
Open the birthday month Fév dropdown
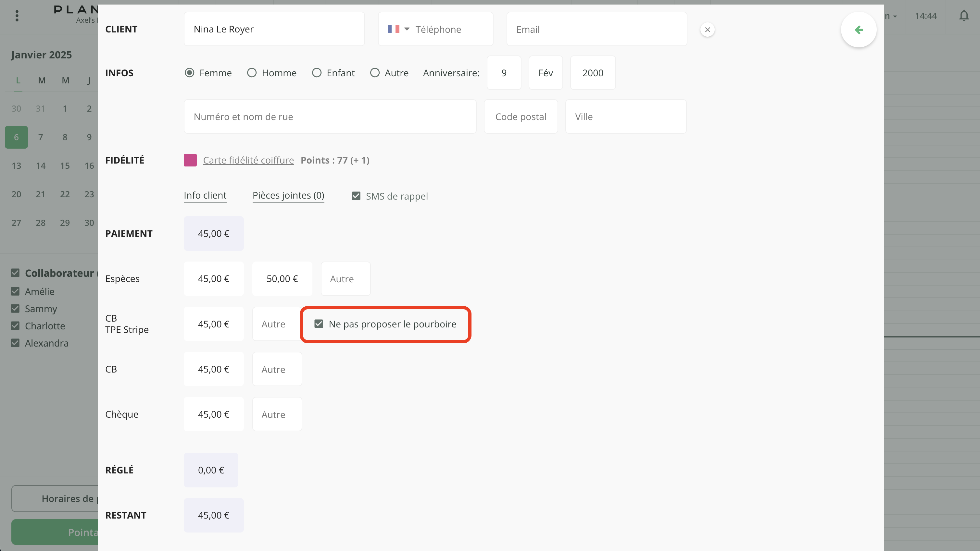click(545, 73)
